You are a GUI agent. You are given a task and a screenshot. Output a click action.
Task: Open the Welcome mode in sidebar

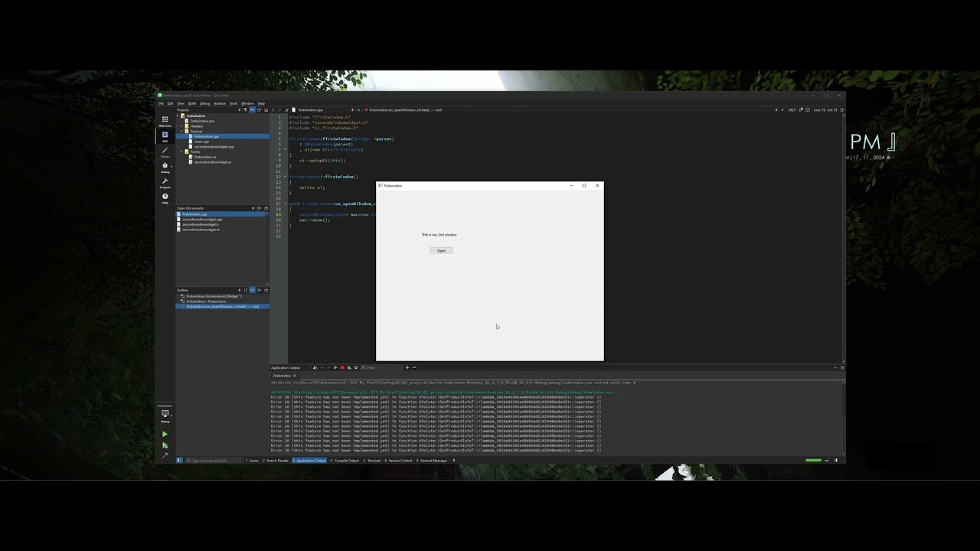click(x=165, y=121)
